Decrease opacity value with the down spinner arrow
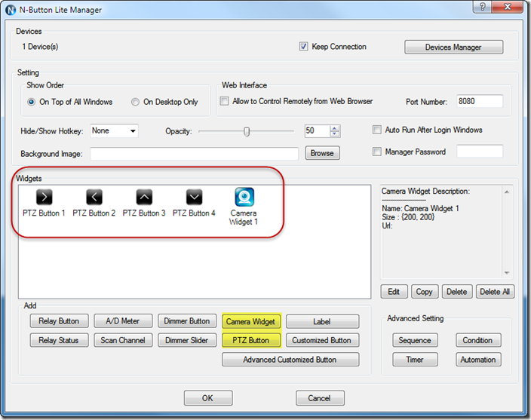531x420 pixels. pos(335,134)
